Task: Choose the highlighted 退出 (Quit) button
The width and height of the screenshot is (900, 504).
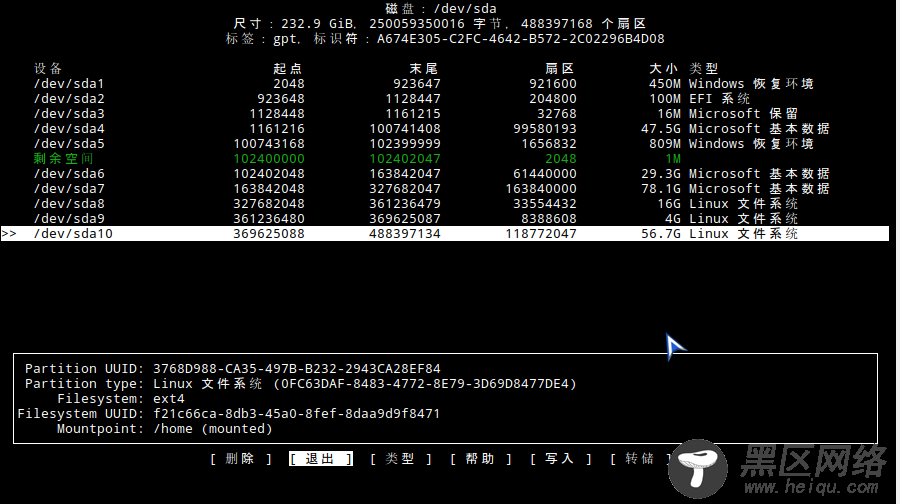Action: click(320, 459)
